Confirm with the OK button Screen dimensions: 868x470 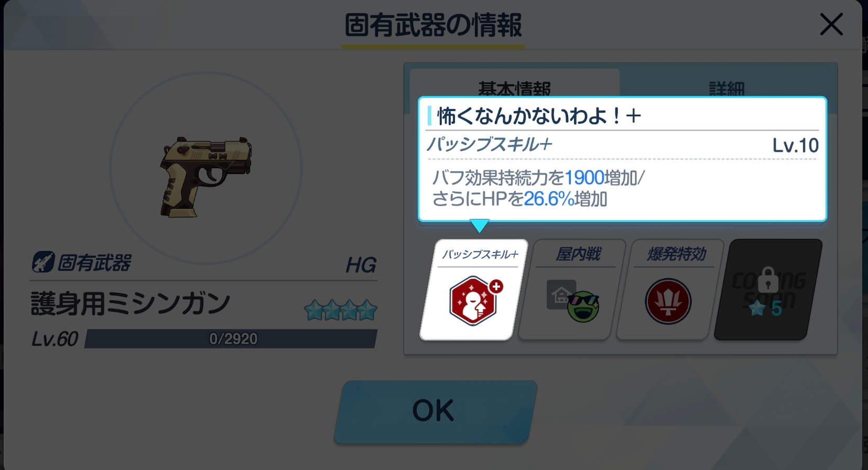435,412
